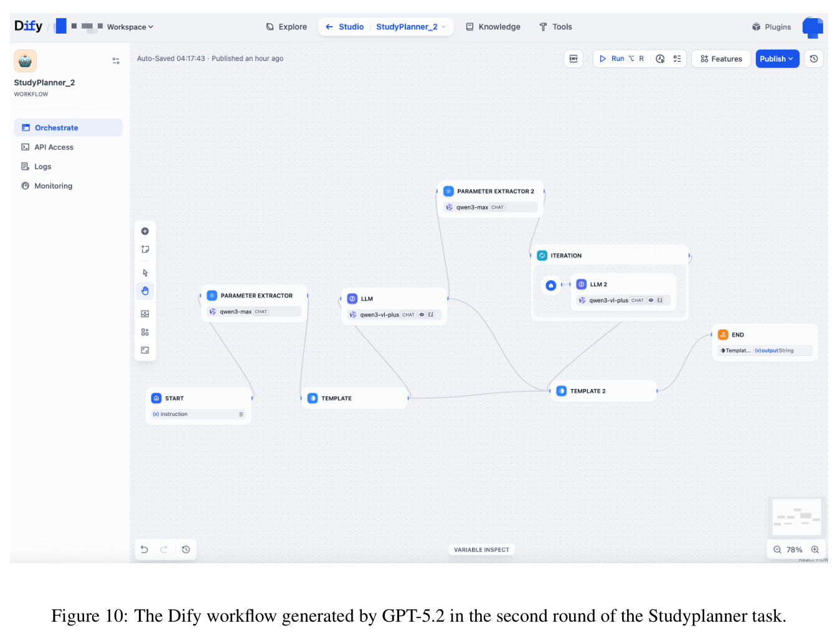
Task: Click the workflow minimap
Action: 796,517
